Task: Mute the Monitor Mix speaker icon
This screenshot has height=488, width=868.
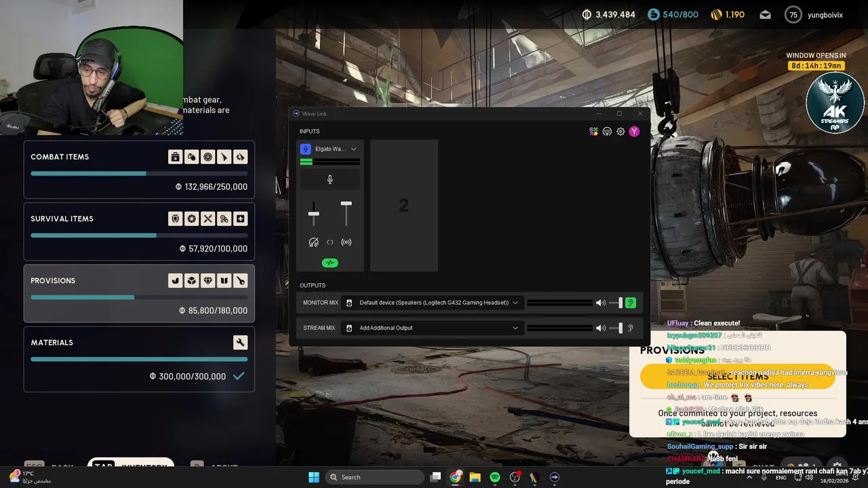Action: click(x=600, y=303)
